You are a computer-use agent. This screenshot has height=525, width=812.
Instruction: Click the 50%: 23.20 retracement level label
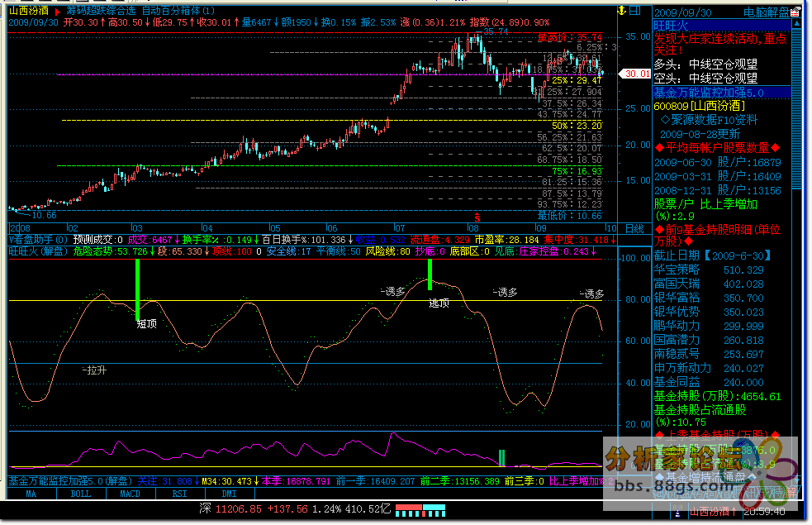[577, 126]
